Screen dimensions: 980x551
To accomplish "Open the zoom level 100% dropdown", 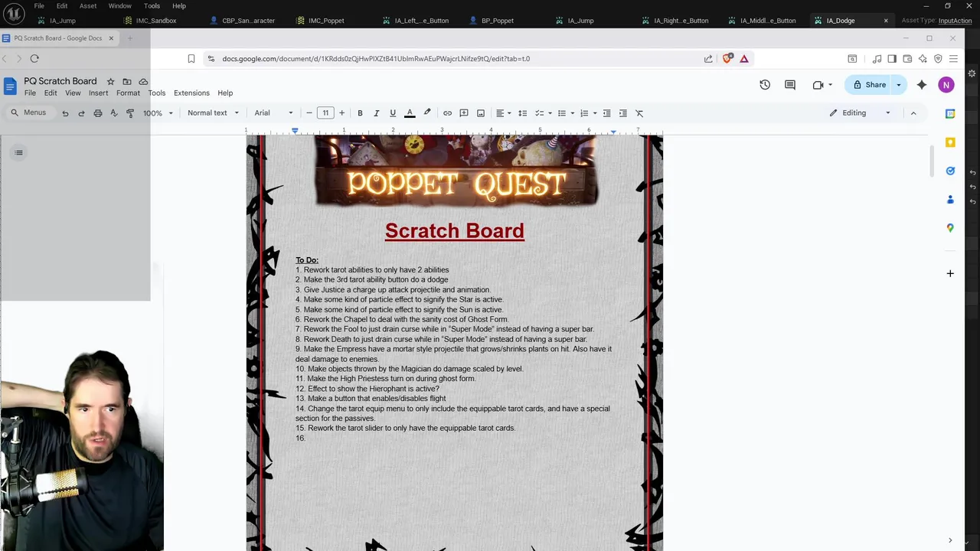I will pyautogui.click(x=158, y=113).
